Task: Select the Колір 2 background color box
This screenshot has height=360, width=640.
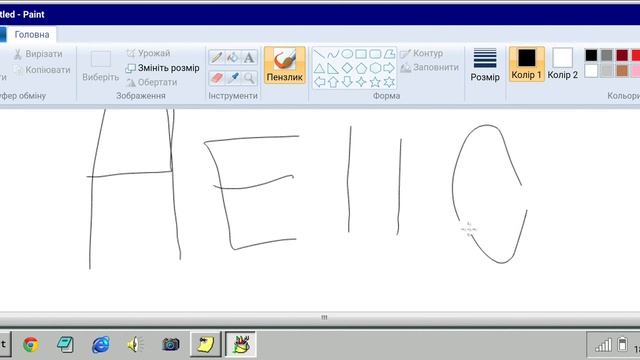Action: 562,64
